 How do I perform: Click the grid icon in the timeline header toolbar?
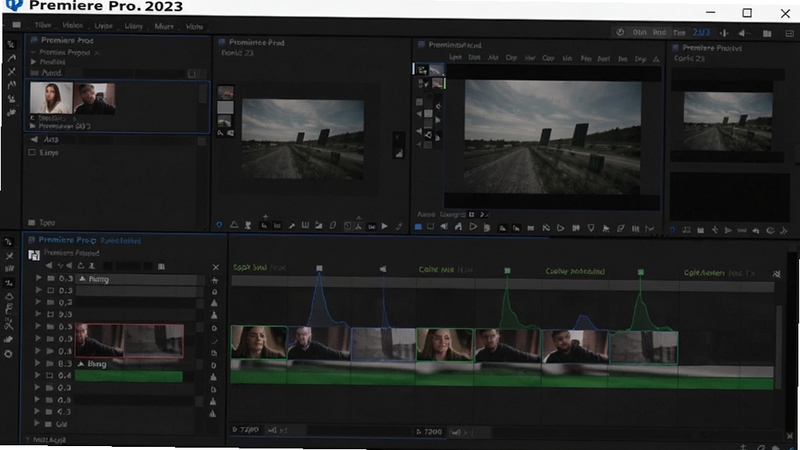pos(161,266)
